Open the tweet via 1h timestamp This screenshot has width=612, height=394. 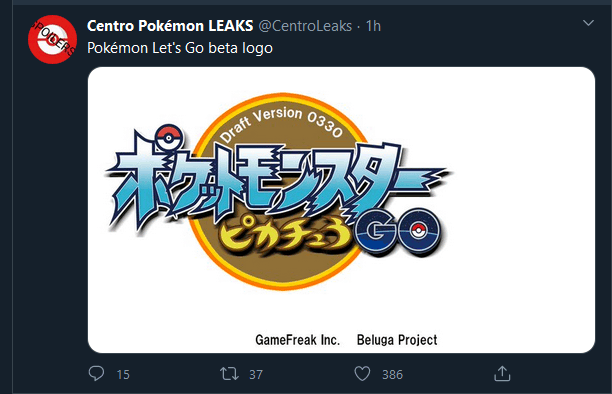tap(373, 26)
